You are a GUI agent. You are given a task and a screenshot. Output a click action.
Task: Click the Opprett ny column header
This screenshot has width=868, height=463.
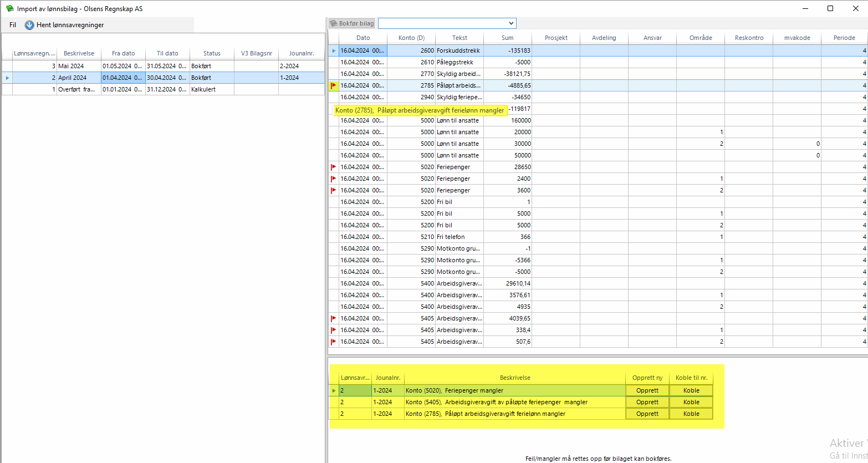coord(647,378)
